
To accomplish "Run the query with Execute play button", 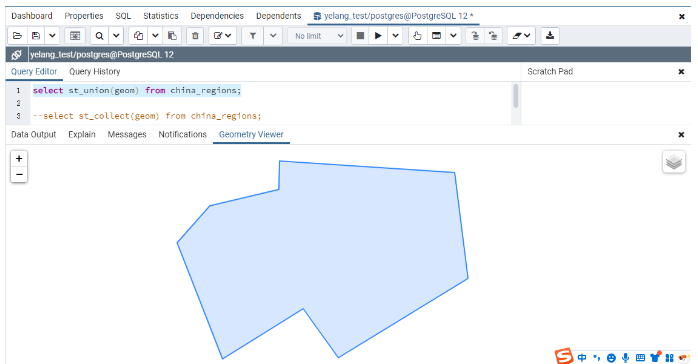I will 378,36.
